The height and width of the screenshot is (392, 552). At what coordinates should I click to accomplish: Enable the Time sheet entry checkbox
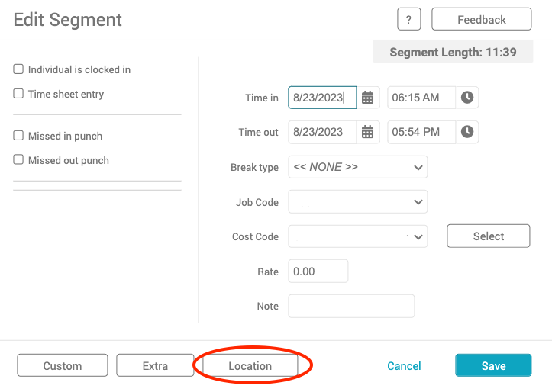pos(18,94)
